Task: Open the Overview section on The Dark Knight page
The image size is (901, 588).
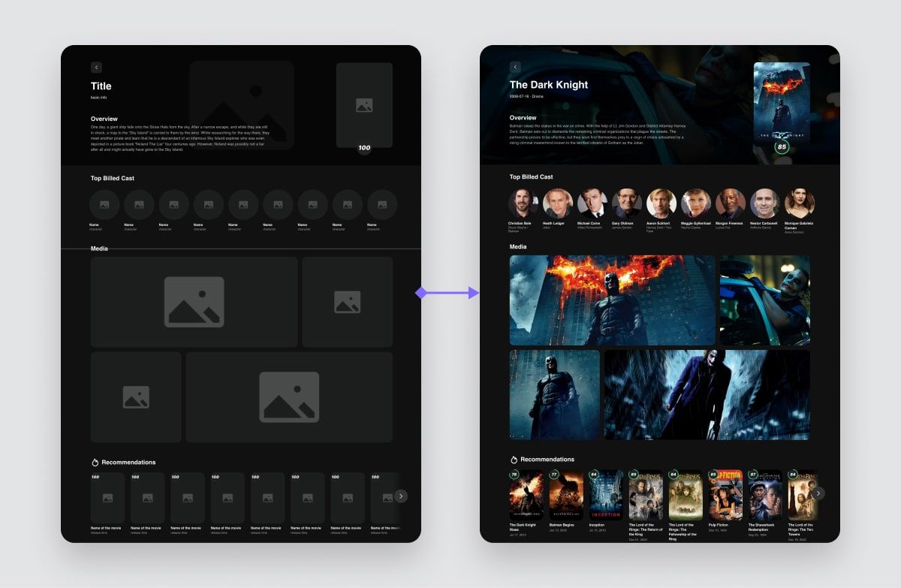Action: [523, 117]
